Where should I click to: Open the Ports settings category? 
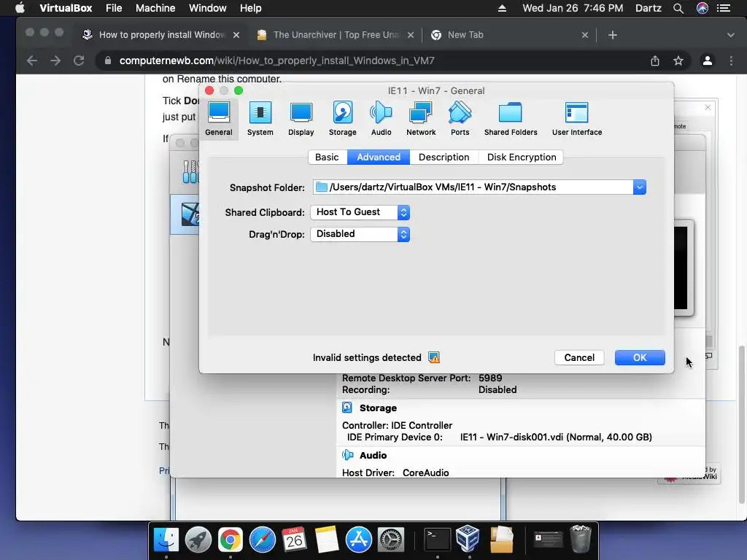tap(460, 119)
